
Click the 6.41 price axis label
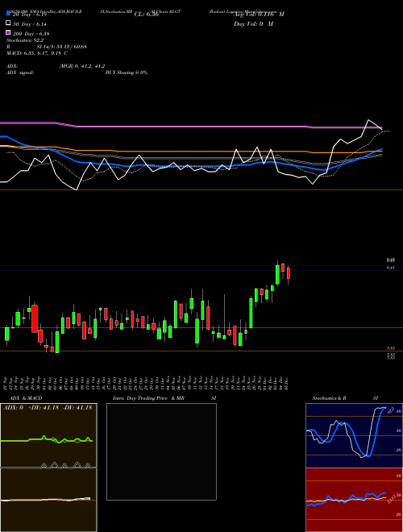pyautogui.click(x=391, y=268)
